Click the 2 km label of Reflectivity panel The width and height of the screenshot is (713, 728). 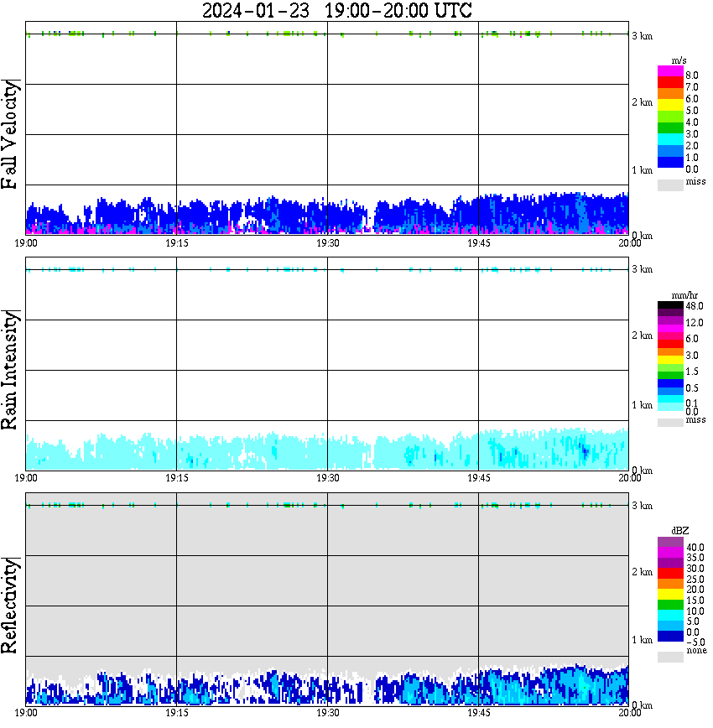point(643,572)
